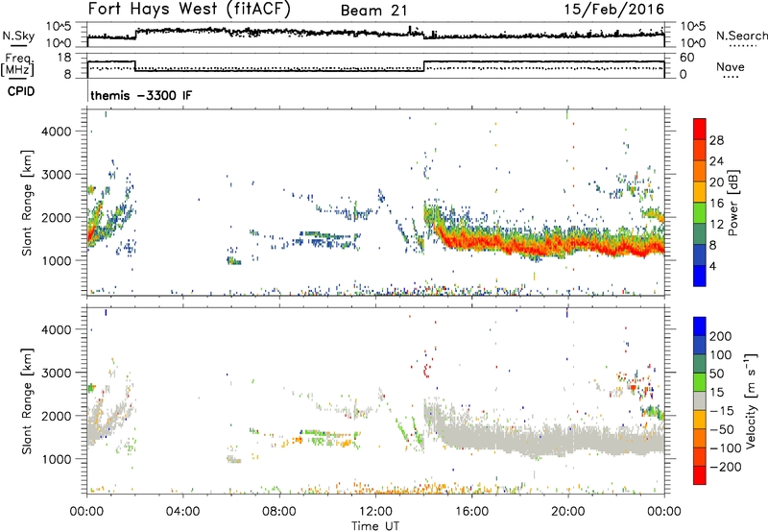The height and width of the screenshot is (532, 768).
Task: Click the 'Nave' legend label
Action: [731, 66]
